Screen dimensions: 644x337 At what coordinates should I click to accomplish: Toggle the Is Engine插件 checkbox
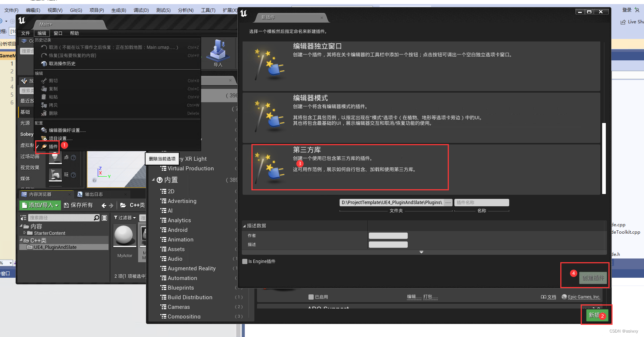245,261
